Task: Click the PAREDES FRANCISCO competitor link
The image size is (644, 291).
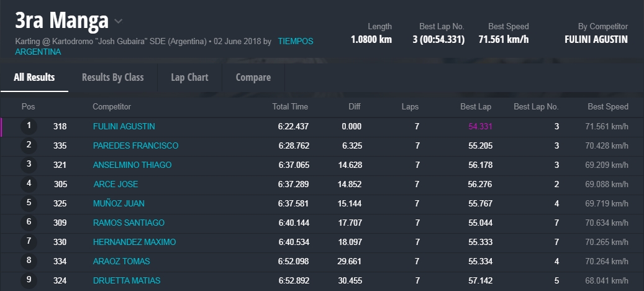Action: pos(135,145)
